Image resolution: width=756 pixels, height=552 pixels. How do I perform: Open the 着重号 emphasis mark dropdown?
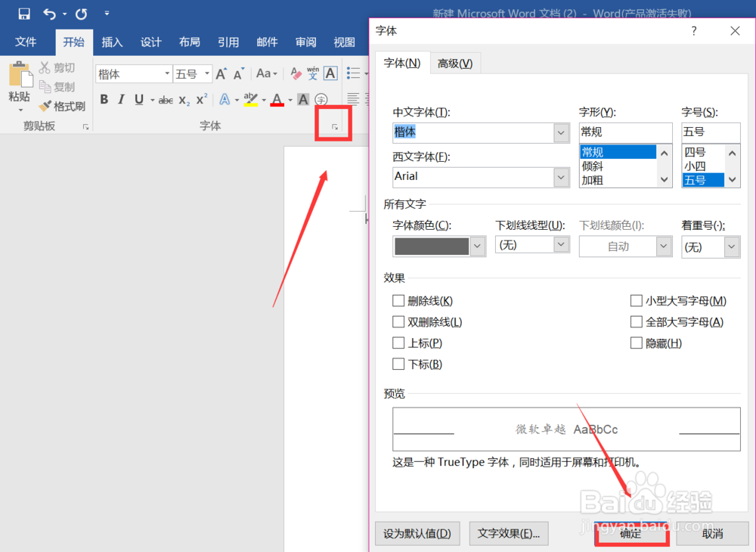click(x=730, y=246)
